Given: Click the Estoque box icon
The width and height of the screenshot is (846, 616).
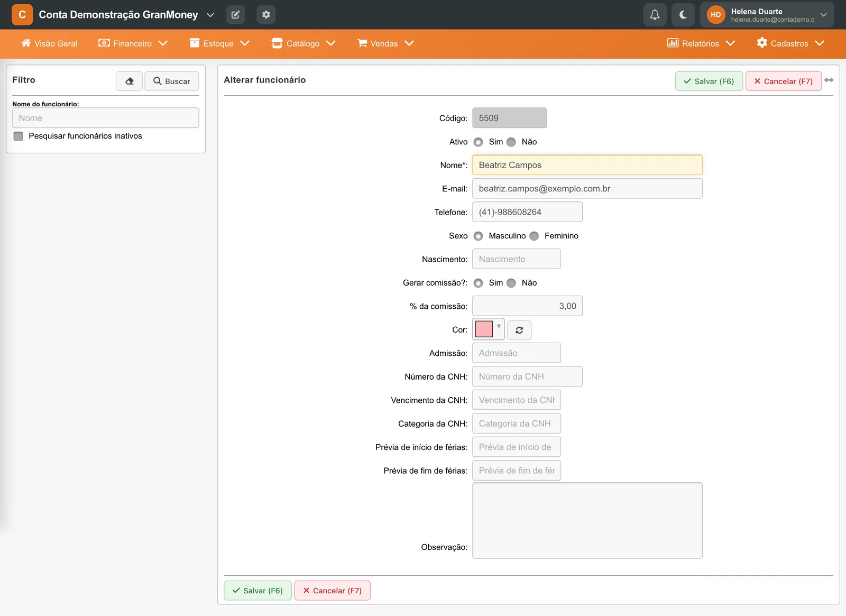Looking at the screenshot, I should pos(195,43).
